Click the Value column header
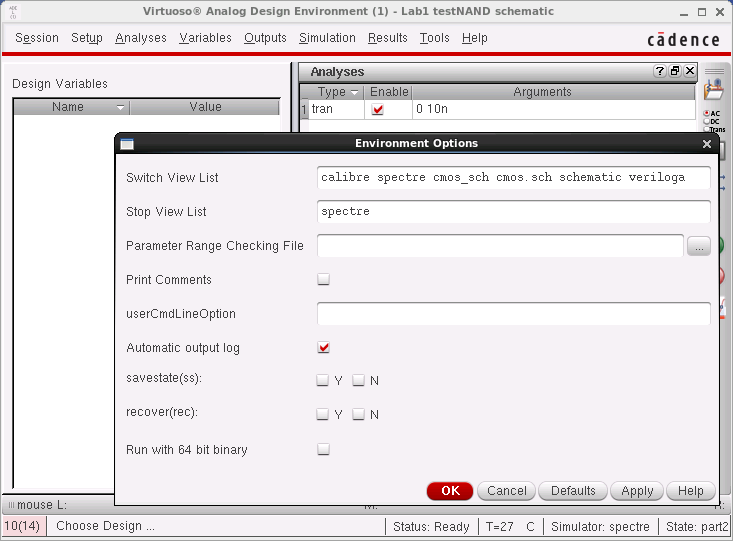 pos(205,107)
